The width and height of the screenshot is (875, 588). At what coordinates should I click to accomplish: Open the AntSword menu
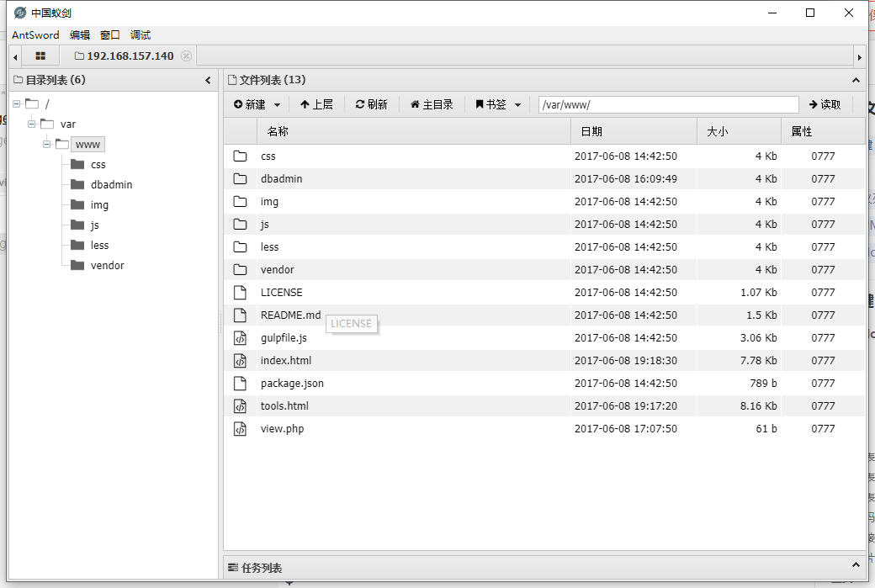point(35,35)
